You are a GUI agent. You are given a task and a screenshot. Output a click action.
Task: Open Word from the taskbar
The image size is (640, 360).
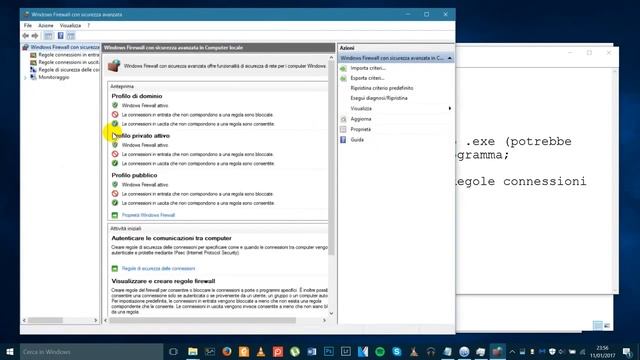coord(312,351)
